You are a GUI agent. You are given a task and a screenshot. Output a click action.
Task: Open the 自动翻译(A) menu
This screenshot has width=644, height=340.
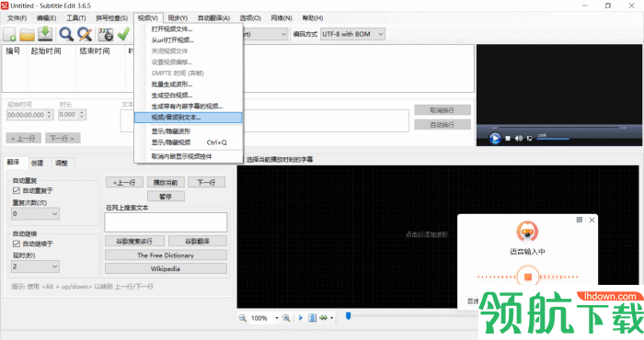(x=213, y=18)
